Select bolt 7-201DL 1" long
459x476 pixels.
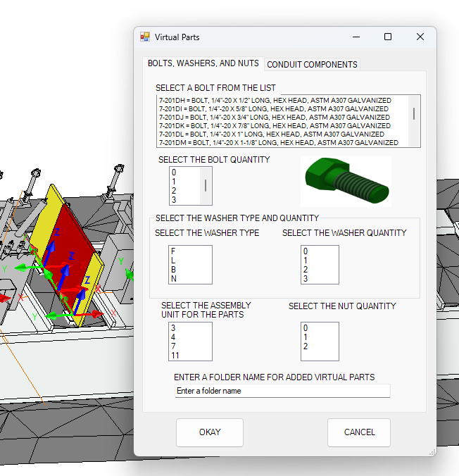pos(283,134)
